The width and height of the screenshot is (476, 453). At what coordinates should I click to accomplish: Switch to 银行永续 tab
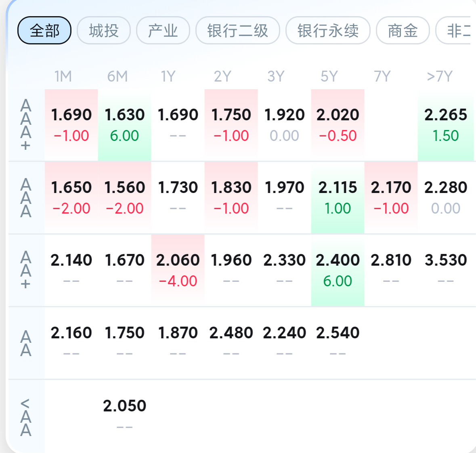[328, 31]
